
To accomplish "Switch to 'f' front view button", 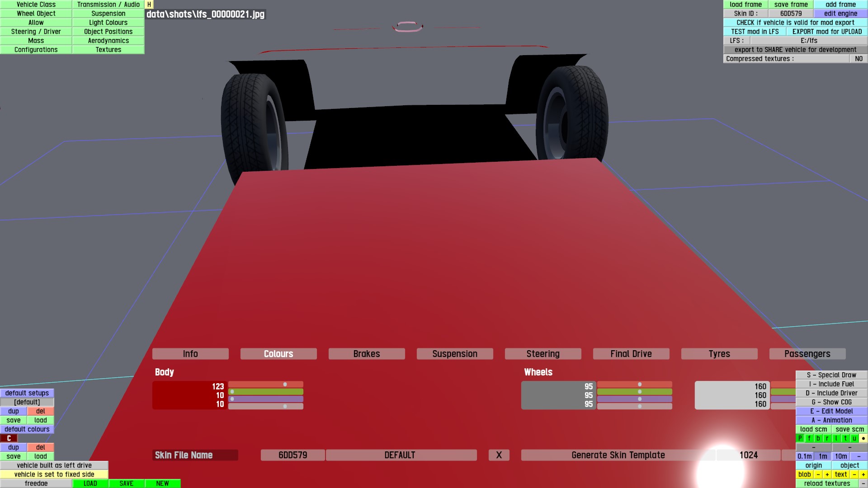I will point(809,438).
